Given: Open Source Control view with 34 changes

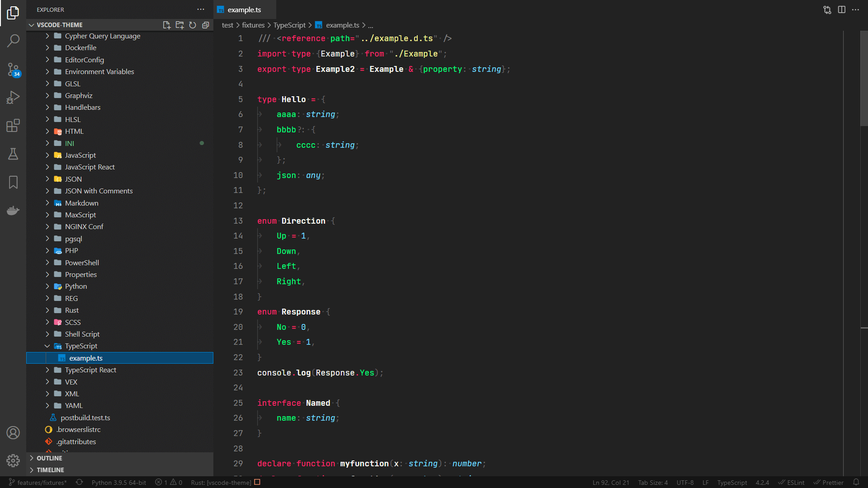Looking at the screenshot, I should pos(13,69).
